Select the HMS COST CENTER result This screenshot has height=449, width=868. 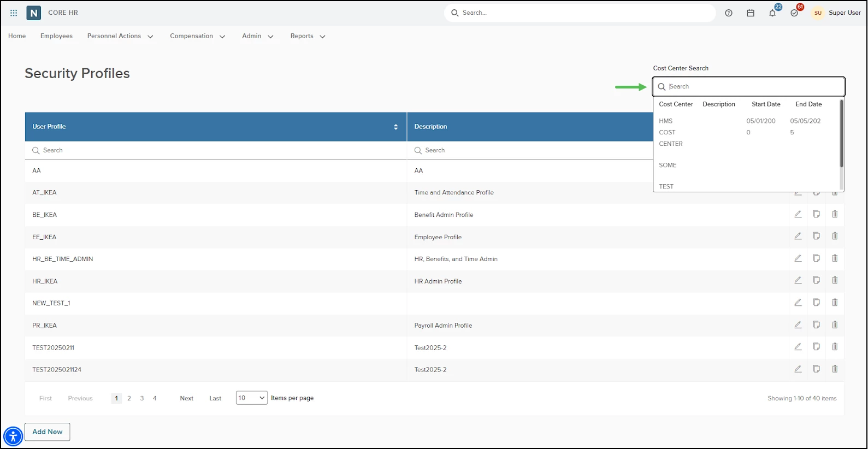click(746, 132)
